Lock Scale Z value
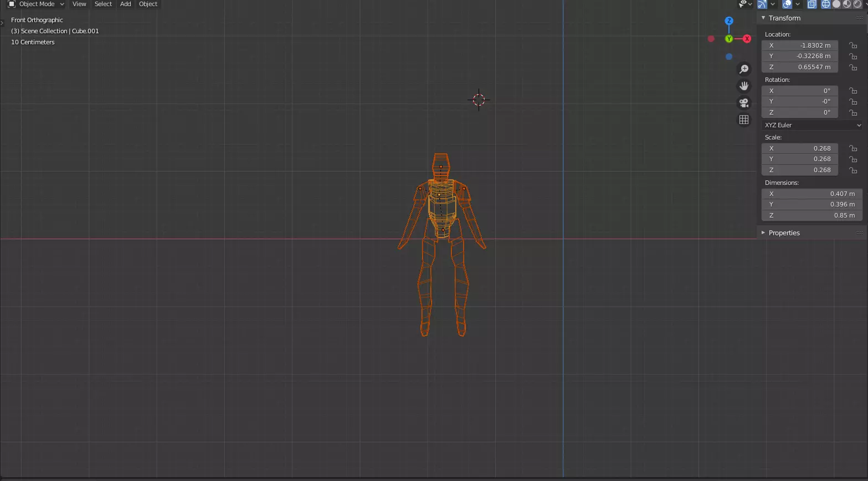 (x=853, y=170)
